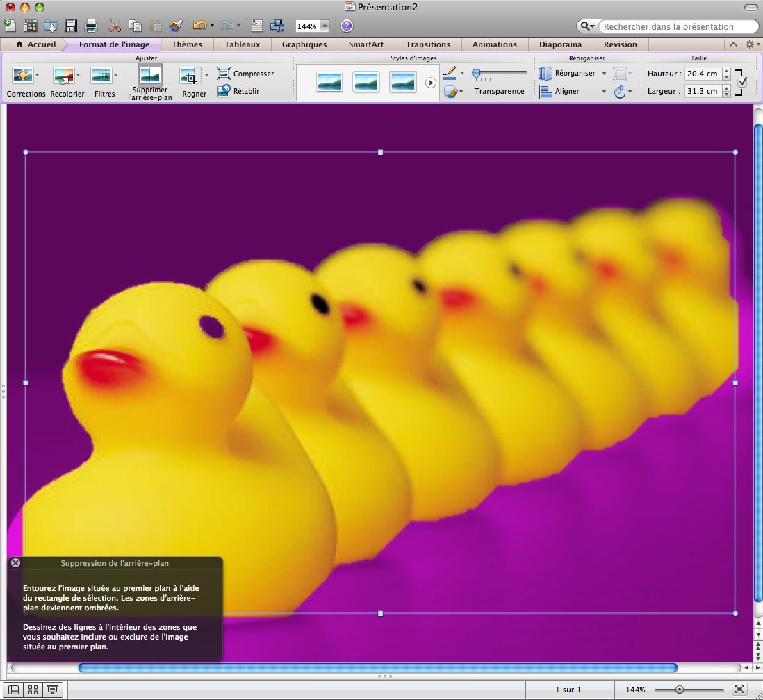Open the Tableaux tab
The image size is (763, 700).
[242, 44]
